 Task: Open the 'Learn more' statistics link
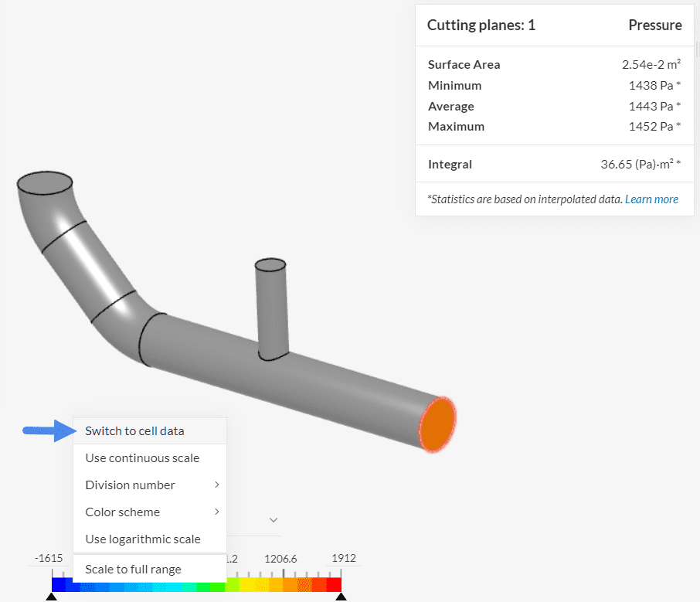click(x=651, y=199)
